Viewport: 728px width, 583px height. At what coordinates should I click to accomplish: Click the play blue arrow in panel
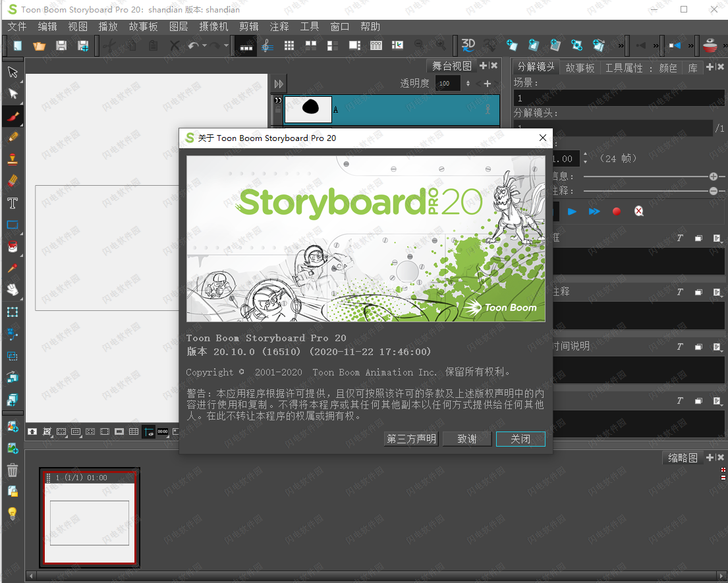(x=572, y=211)
